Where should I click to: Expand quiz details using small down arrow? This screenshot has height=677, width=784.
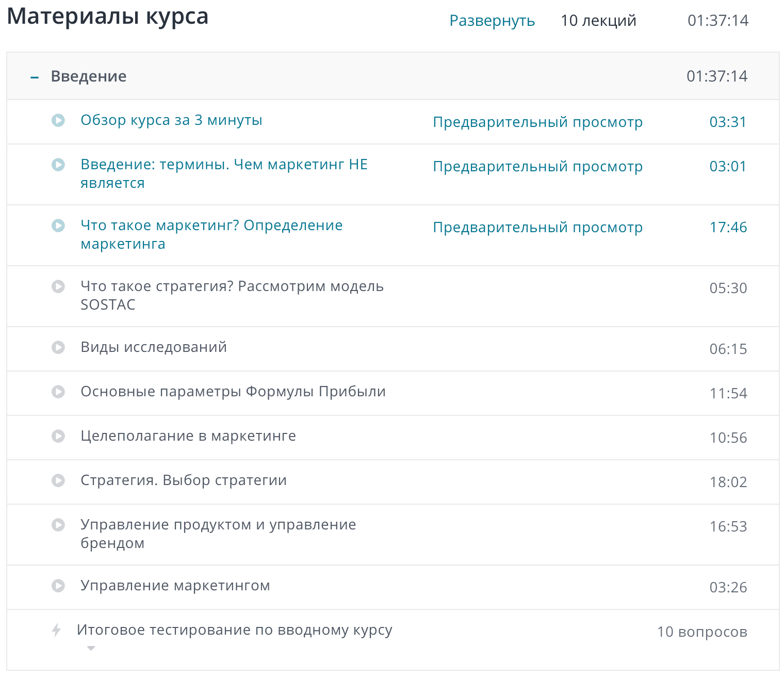(91, 648)
